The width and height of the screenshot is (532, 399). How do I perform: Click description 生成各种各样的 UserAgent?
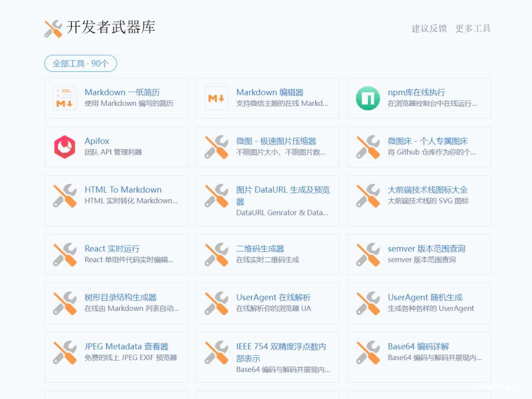tap(431, 308)
